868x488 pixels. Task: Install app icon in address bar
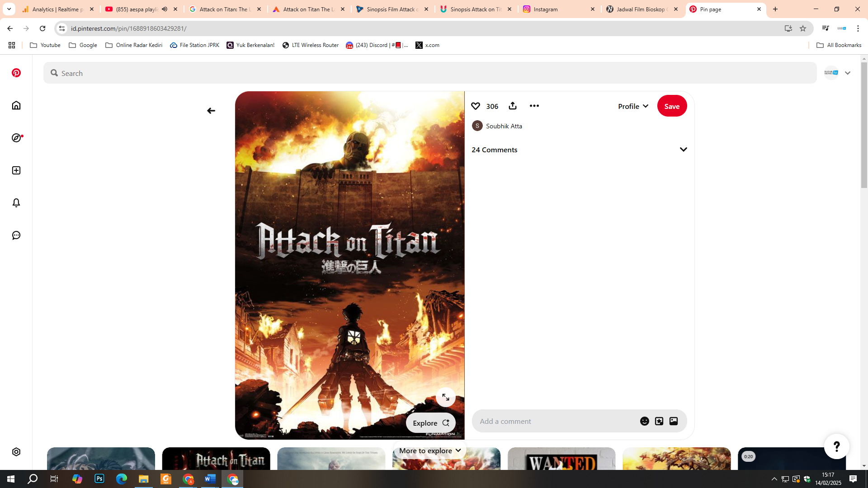(788, 28)
